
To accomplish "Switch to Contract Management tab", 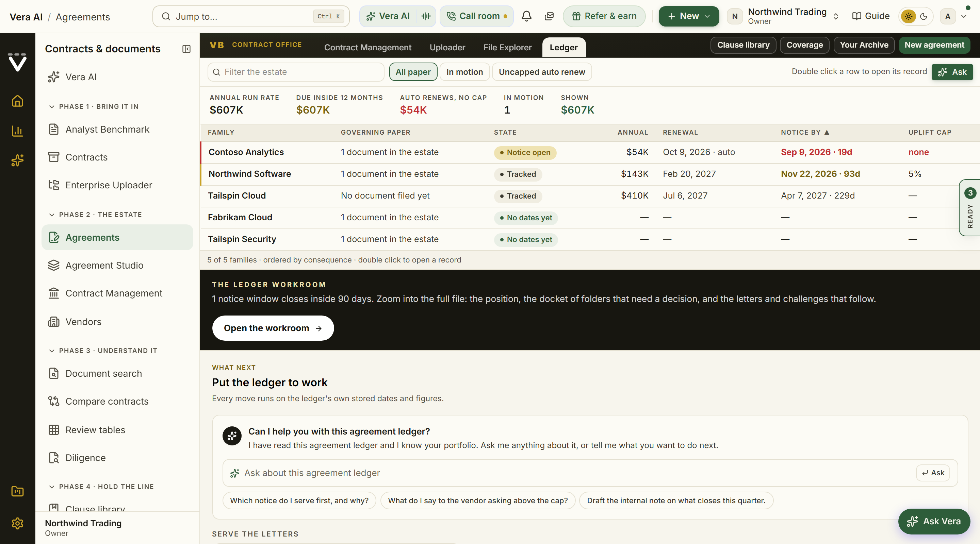I will click(x=367, y=48).
